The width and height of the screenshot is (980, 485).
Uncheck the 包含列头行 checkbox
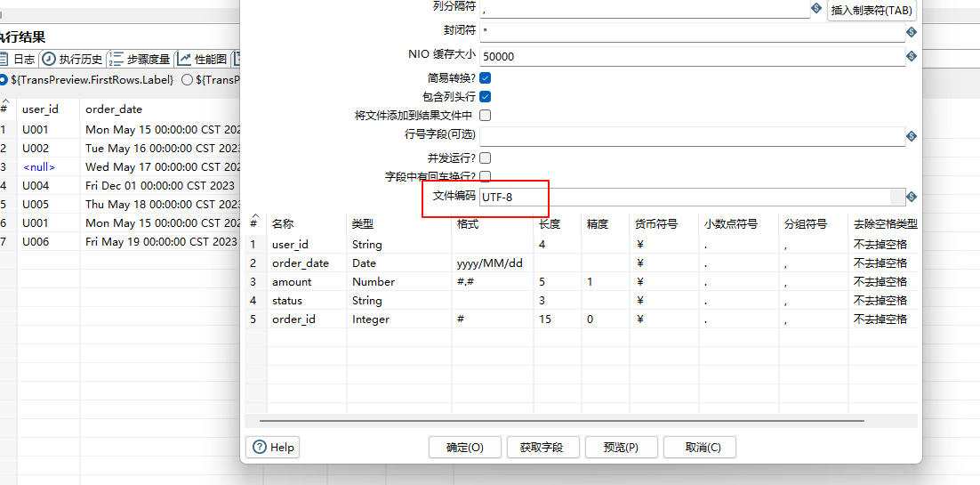(x=485, y=96)
